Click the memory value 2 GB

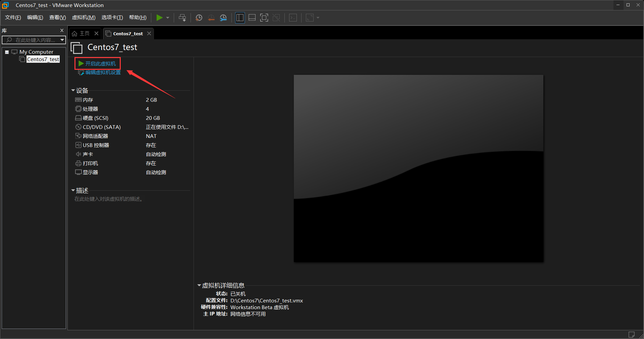pyautogui.click(x=151, y=100)
